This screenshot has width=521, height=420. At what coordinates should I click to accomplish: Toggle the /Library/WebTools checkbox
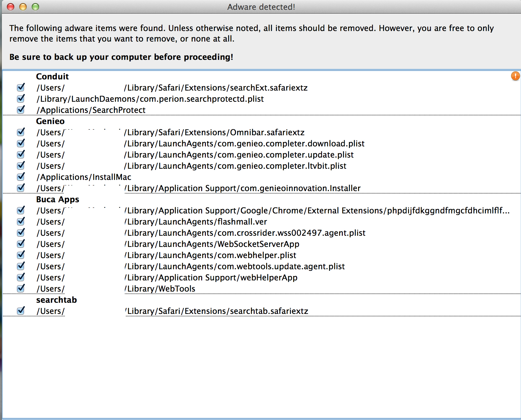[21, 288]
